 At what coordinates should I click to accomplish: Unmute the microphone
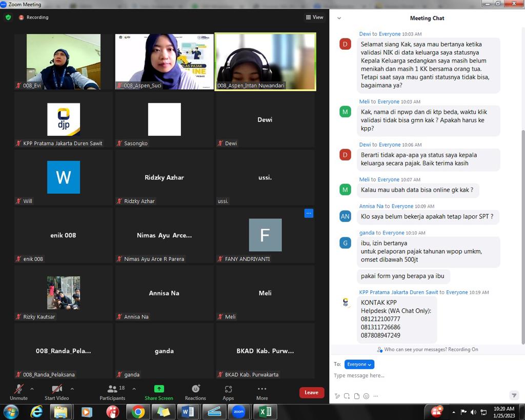click(x=18, y=392)
